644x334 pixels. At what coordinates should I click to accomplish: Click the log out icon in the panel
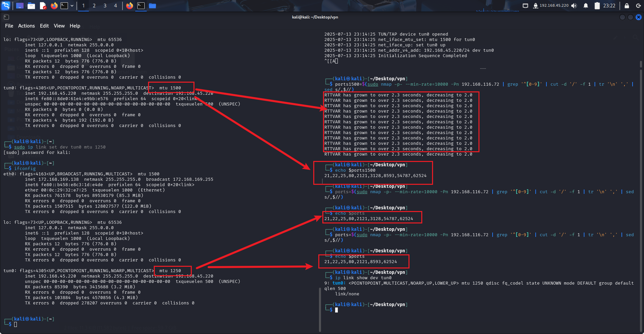(638, 6)
